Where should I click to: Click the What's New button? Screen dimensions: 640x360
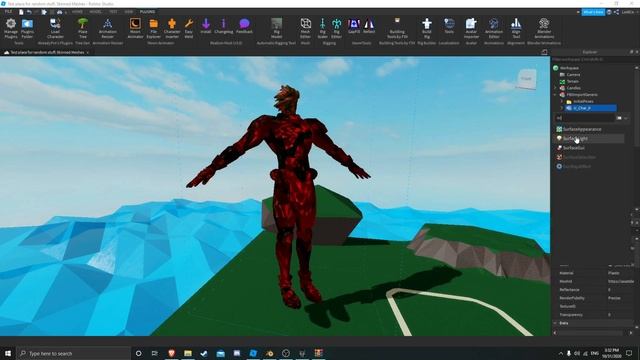tap(593, 12)
